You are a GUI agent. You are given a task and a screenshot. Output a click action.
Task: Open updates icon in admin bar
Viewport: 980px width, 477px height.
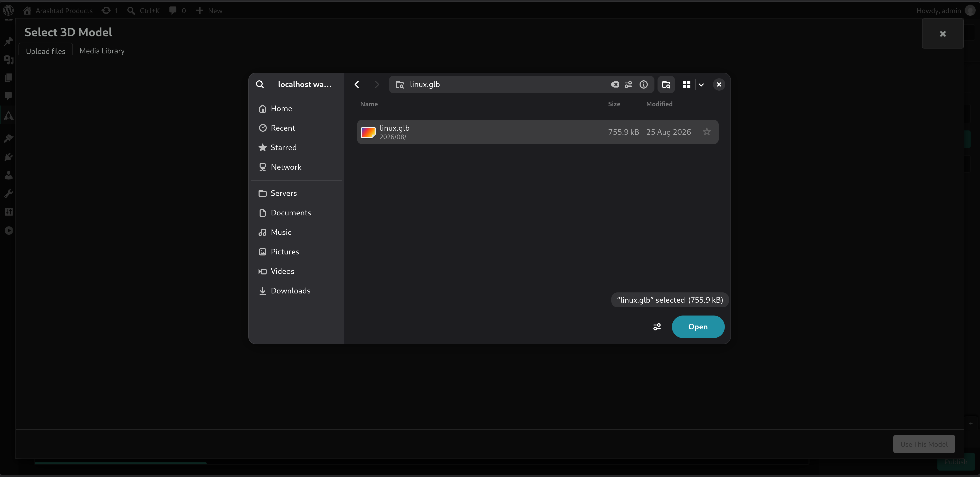click(x=110, y=11)
